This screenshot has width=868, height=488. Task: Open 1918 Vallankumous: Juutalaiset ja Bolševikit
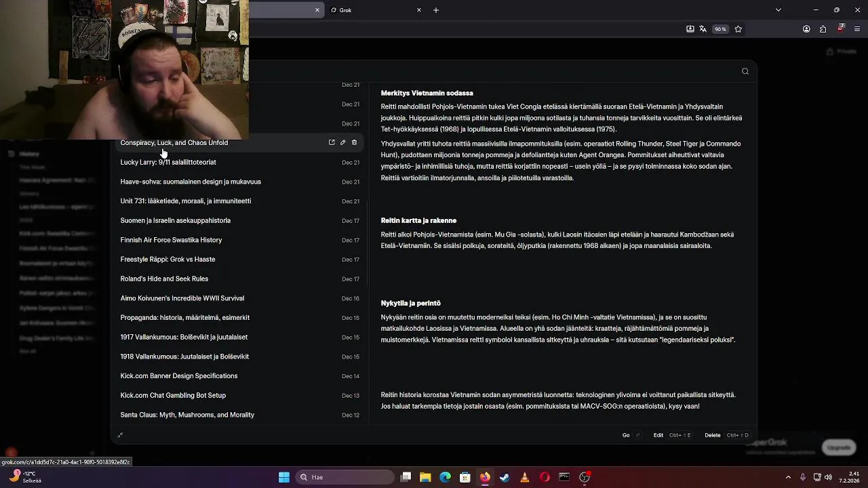(184, 357)
